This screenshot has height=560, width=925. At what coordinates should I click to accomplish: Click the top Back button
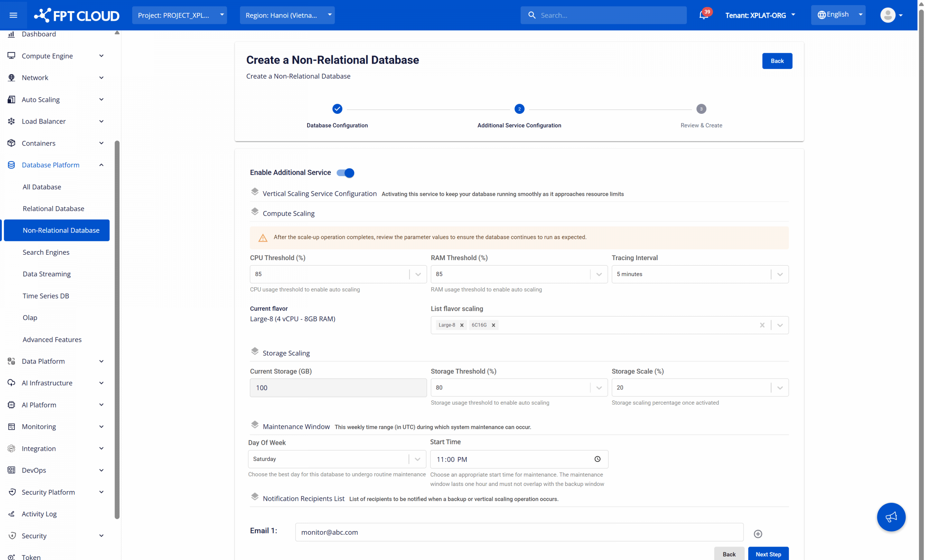click(777, 61)
